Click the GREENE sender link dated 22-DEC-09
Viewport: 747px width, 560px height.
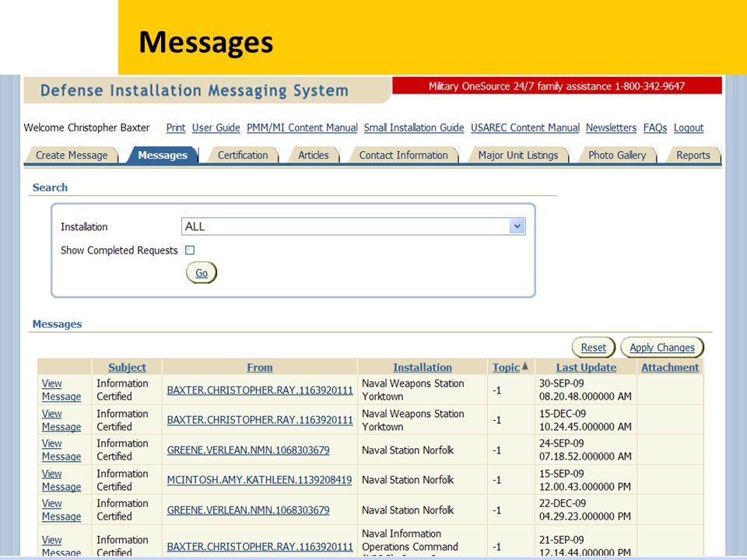tap(248, 510)
